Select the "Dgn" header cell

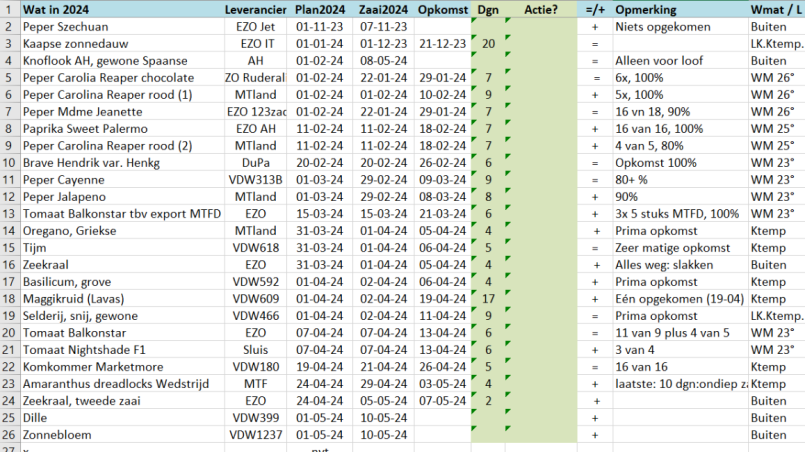pos(488,9)
